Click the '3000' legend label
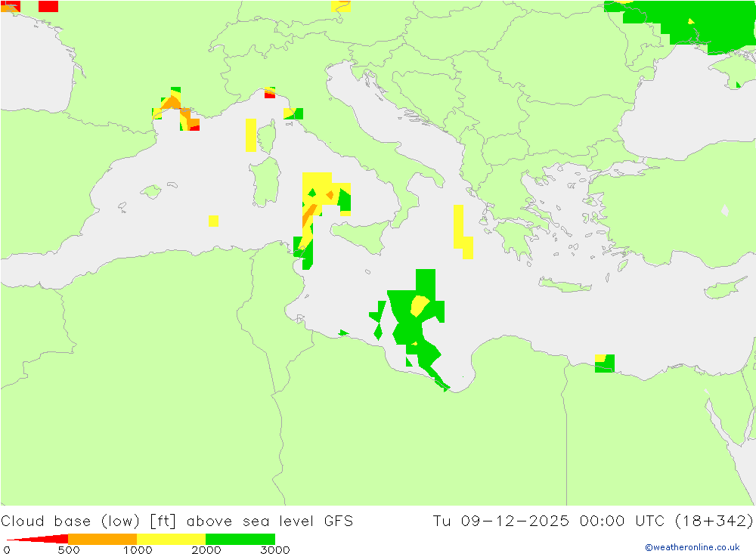Viewport: 756px width, 554px height. 275,550
